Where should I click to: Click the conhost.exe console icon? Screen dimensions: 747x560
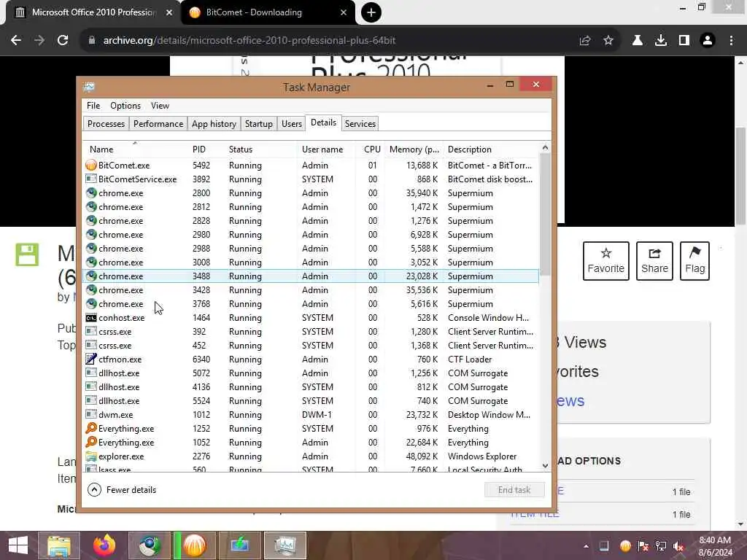click(x=91, y=318)
